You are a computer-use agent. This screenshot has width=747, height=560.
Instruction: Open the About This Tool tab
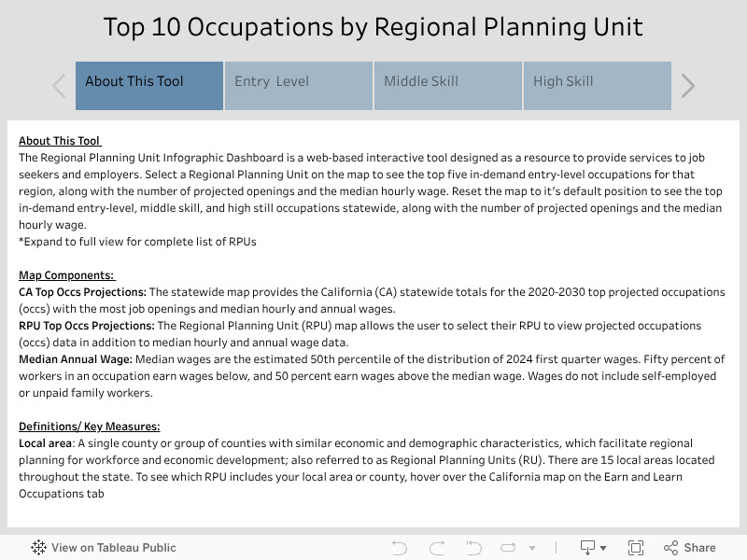[149, 86]
